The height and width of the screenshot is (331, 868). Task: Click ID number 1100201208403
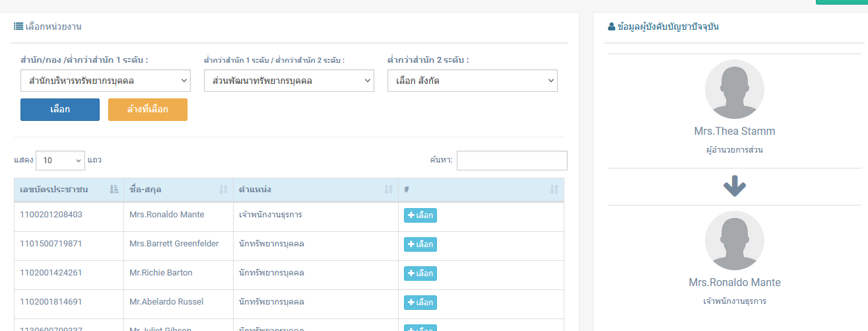click(51, 215)
